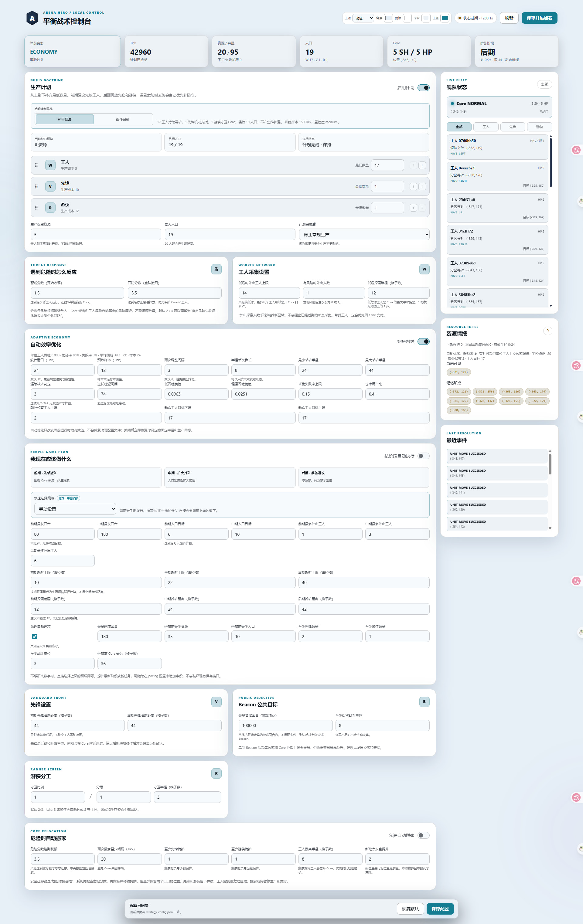
Task: Uncheck the 允许自动进攻 checkbox
Action: point(35,636)
